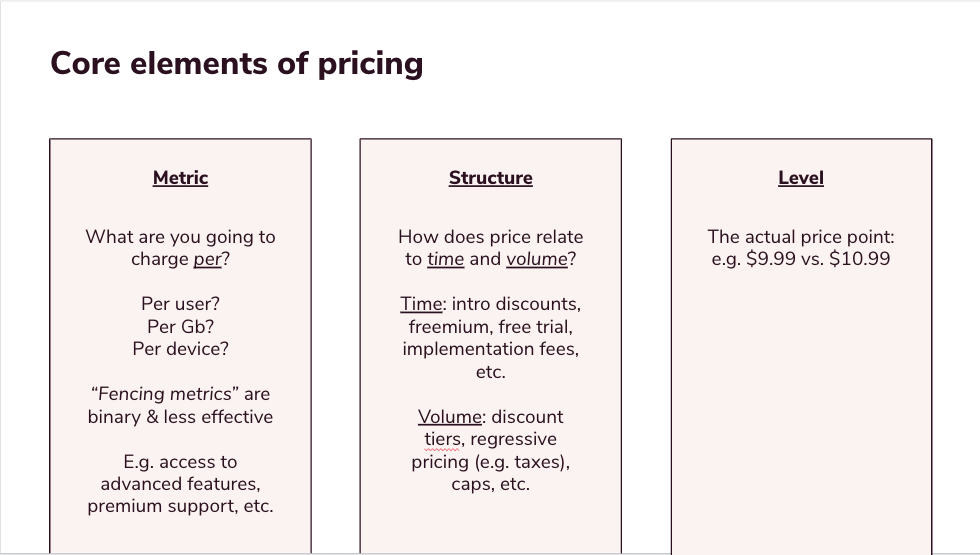Click the "Core elements of pricing" title

(237, 63)
